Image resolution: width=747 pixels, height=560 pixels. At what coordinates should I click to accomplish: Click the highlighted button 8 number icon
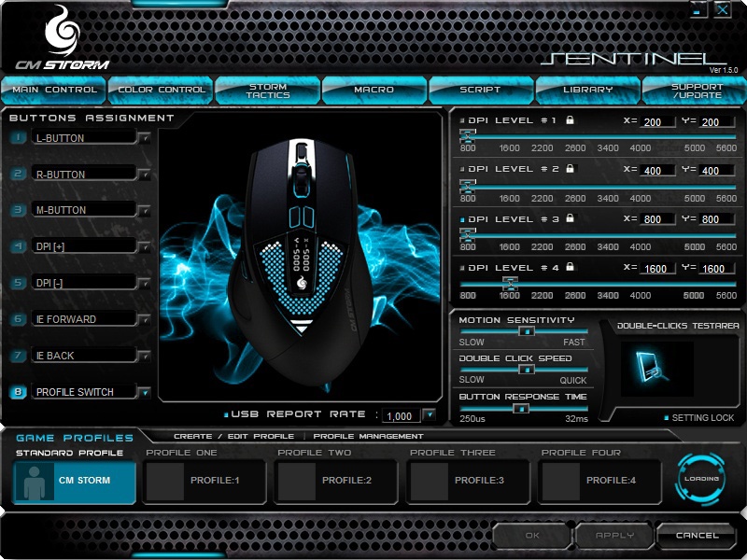[x=18, y=392]
